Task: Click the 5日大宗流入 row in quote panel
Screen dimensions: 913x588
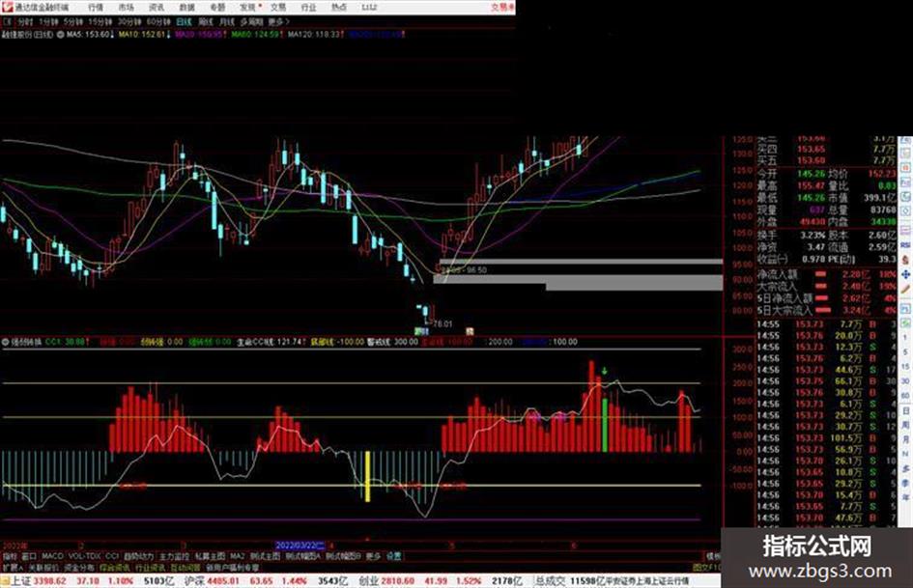Action: coord(826,310)
